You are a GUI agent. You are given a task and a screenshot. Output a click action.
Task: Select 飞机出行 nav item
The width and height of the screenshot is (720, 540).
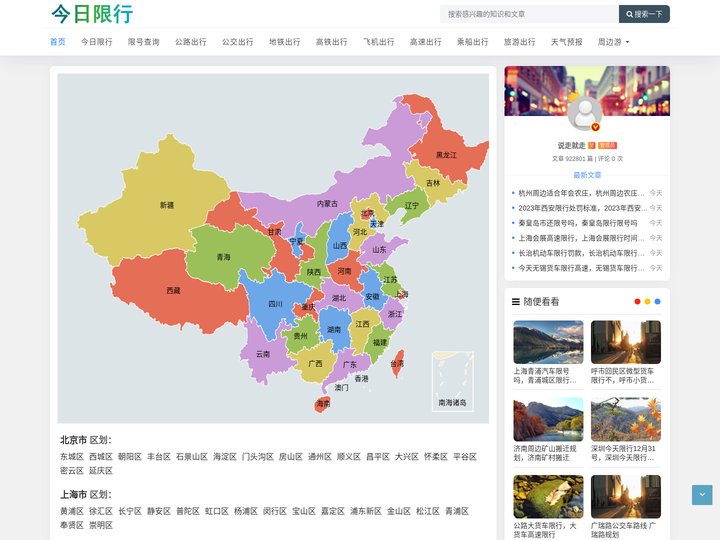378,42
